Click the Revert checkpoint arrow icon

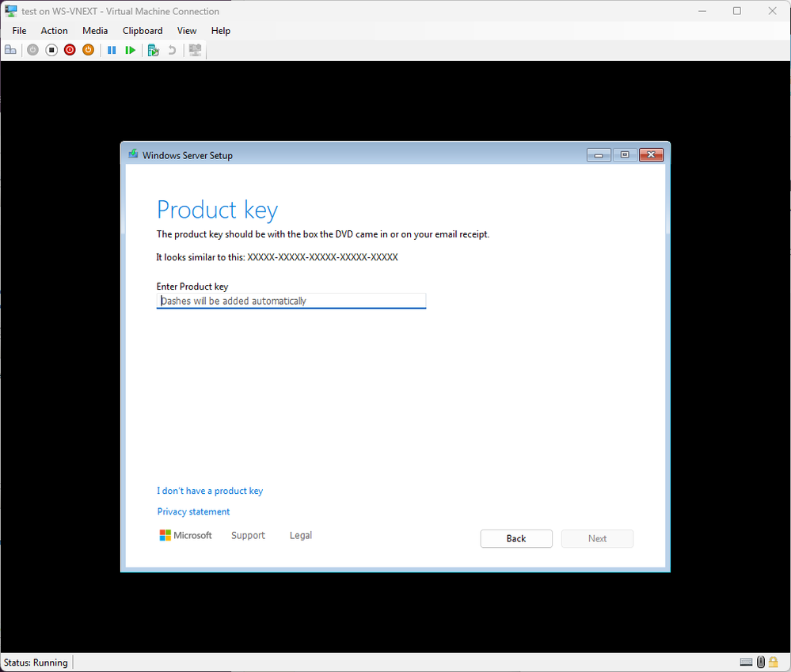point(172,50)
